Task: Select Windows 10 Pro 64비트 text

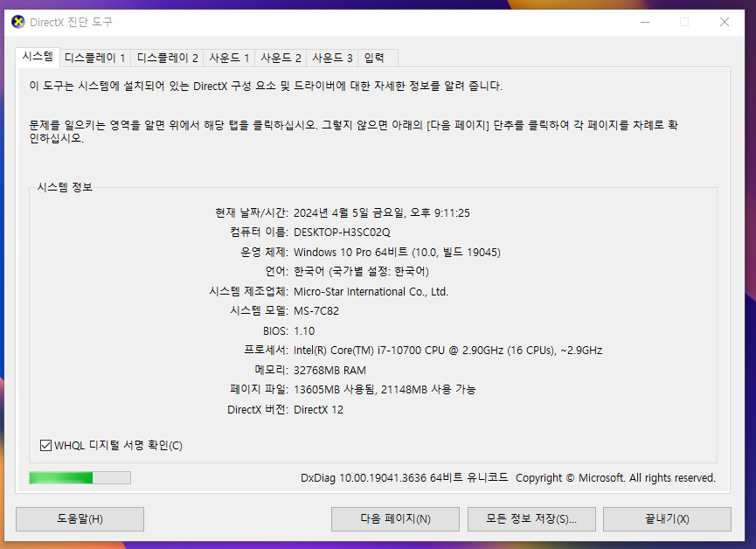Action: [x=350, y=253]
